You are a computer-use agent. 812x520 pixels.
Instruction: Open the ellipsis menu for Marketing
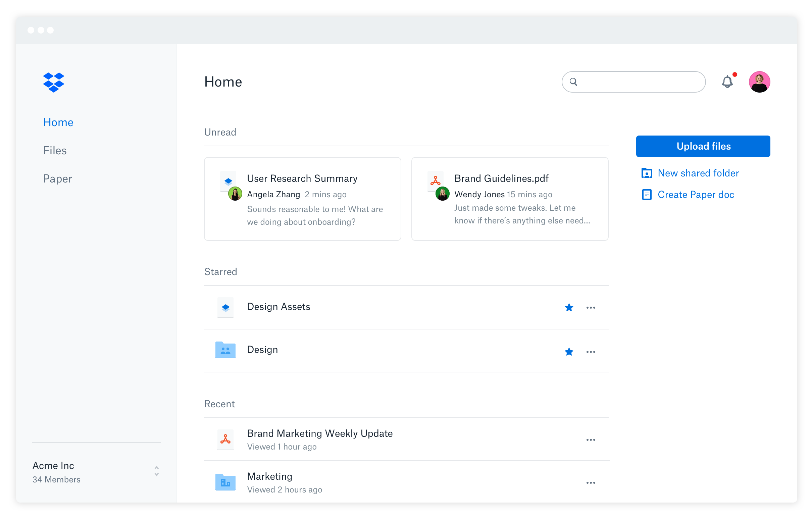pyautogui.click(x=591, y=482)
